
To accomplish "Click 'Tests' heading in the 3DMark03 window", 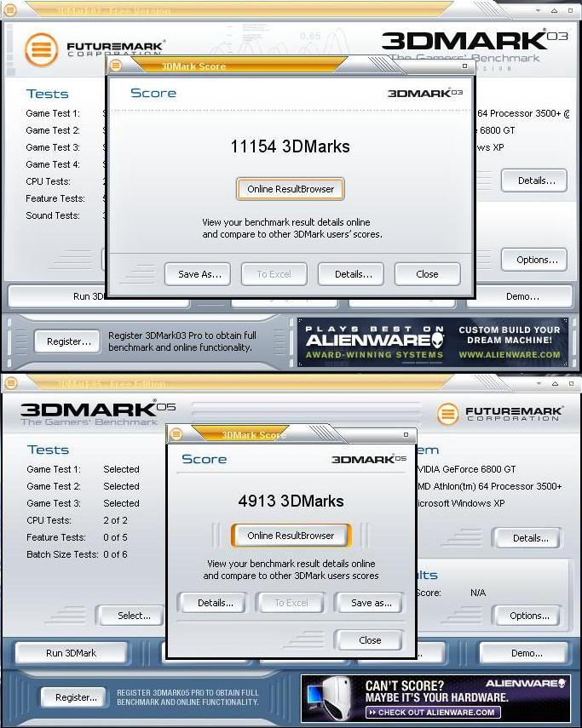I will pos(48,95).
